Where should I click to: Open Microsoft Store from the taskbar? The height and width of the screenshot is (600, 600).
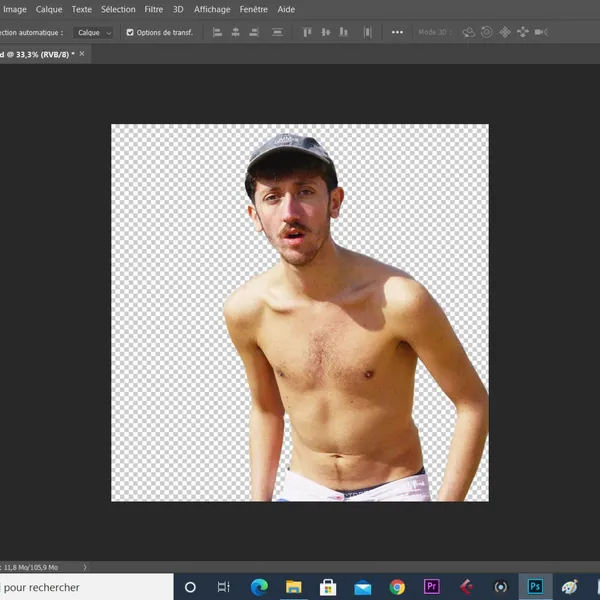328,587
